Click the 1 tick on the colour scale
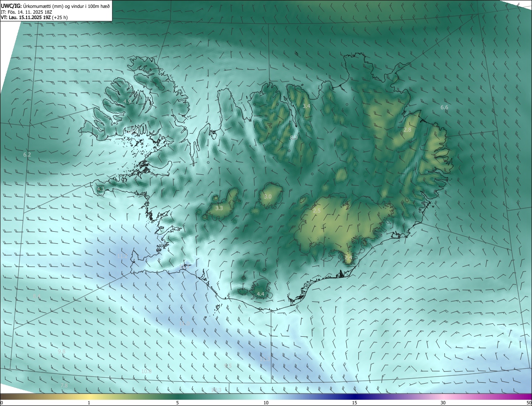 89,403
